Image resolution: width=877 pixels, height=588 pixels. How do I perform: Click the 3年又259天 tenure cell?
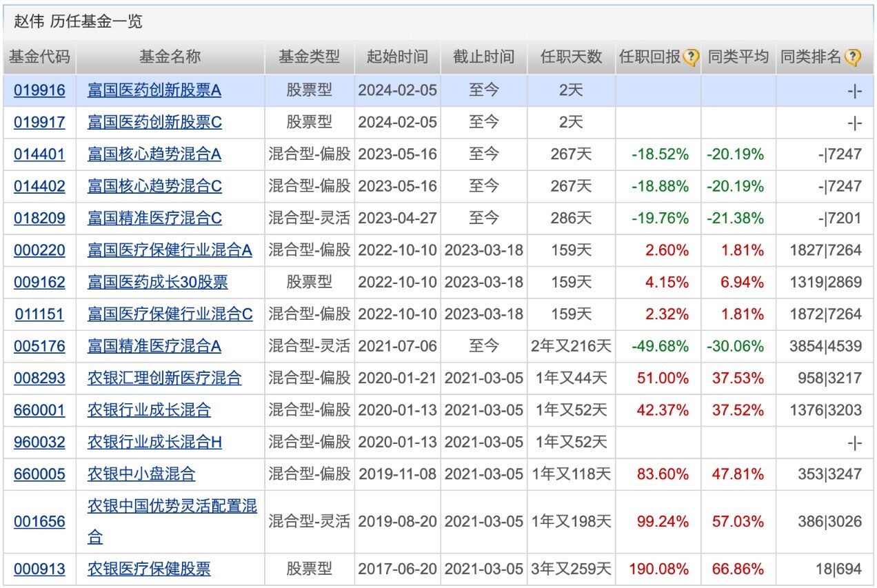(572, 569)
